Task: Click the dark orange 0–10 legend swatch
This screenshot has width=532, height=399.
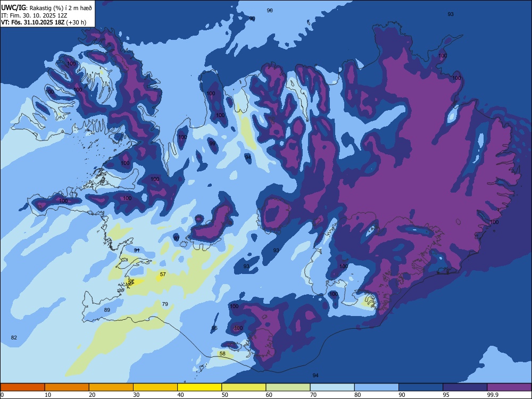Action: (x=22, y=387)
